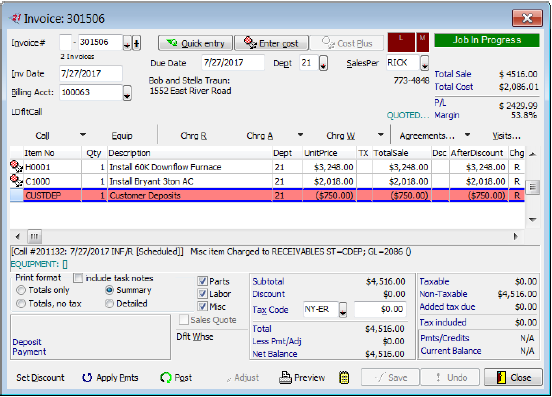The height and width of the screenshot is (397, 552).
Task: Click the dark red L color box
Action: [x=401, y=42]
